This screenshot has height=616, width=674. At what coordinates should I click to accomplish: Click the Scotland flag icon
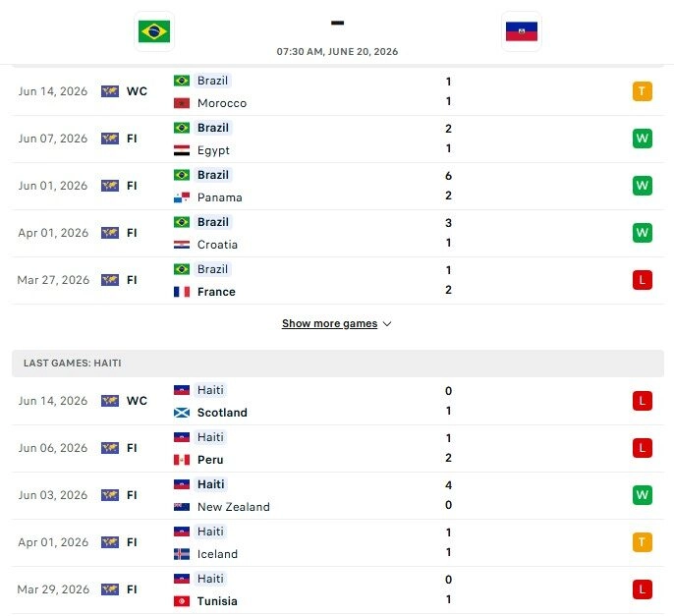pos(182,413)
